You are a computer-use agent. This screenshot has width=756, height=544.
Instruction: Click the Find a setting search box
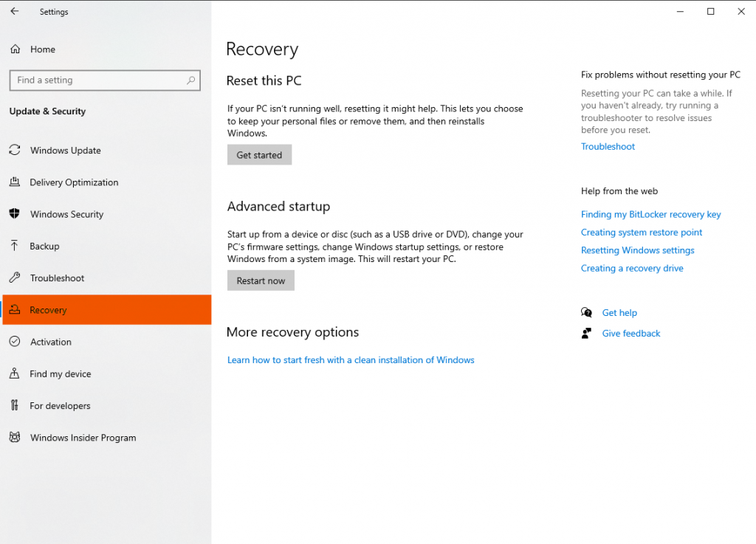[x=105, y=80]
